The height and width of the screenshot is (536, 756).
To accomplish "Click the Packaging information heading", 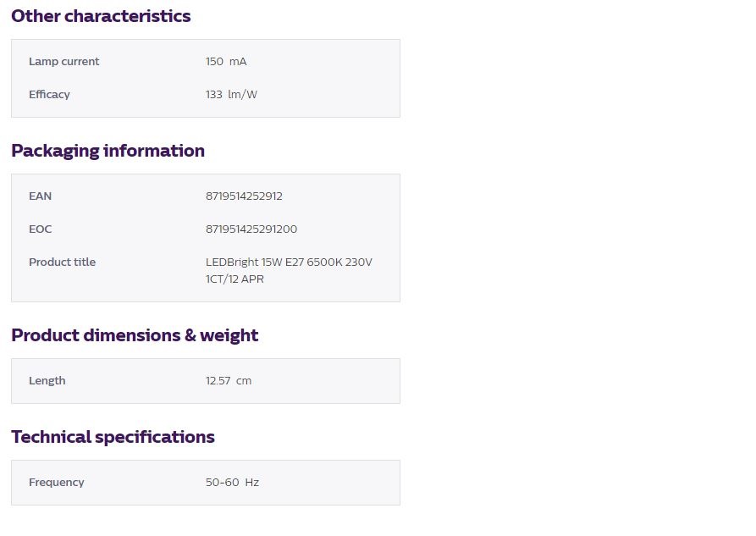I will coord(108,151).
